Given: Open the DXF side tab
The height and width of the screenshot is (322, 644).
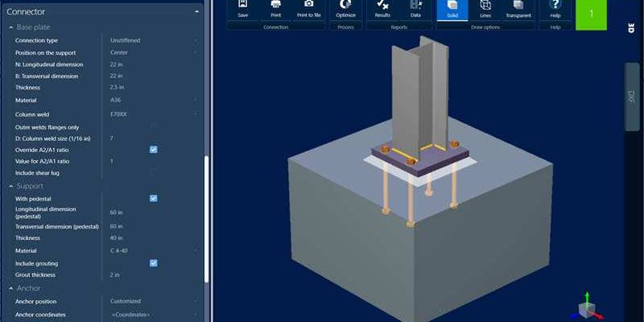Looking at the screenshot, I should coord(632,96).
